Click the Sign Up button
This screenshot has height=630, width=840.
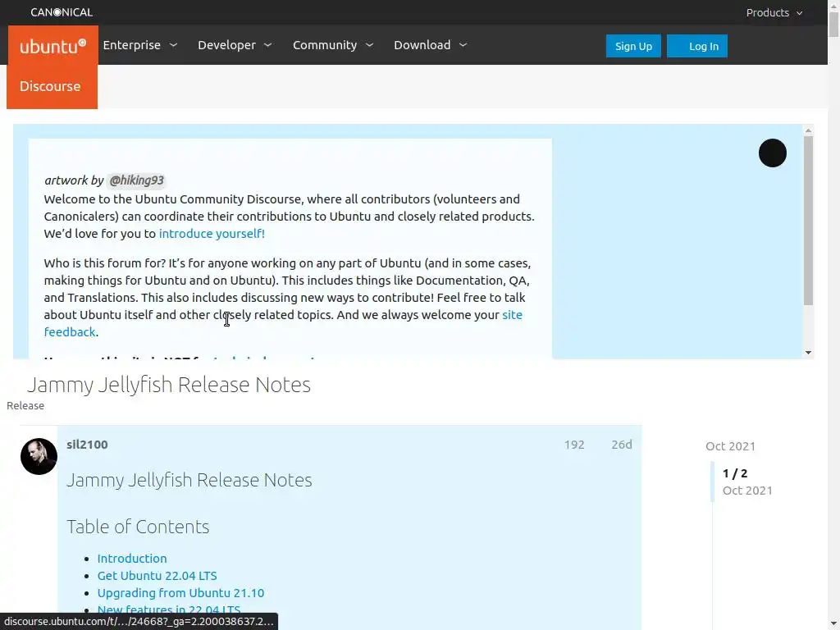pyautogui.click(x=633, y=46)
